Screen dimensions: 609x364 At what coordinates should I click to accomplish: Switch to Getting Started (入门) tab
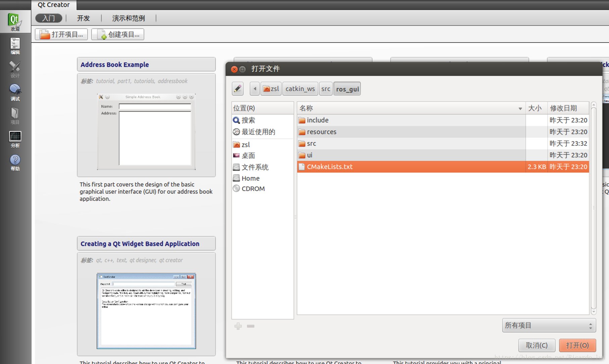click(49, 18)
